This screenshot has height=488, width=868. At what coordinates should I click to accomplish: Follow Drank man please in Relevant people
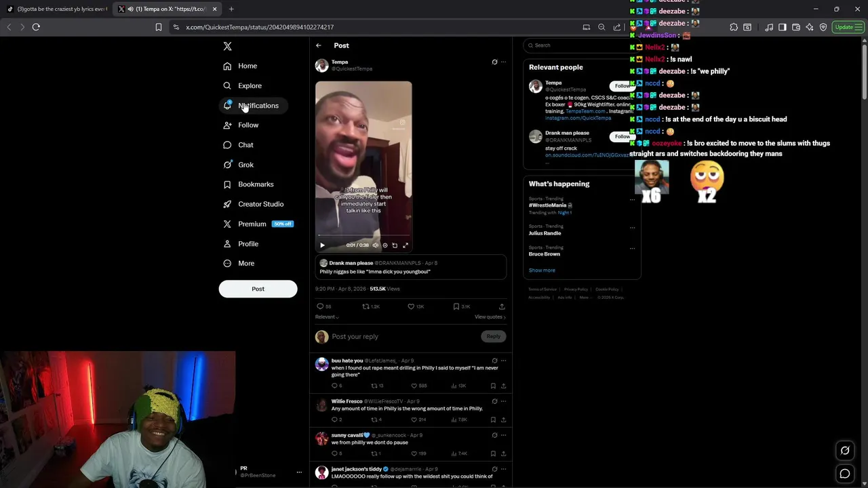[621, 137]
